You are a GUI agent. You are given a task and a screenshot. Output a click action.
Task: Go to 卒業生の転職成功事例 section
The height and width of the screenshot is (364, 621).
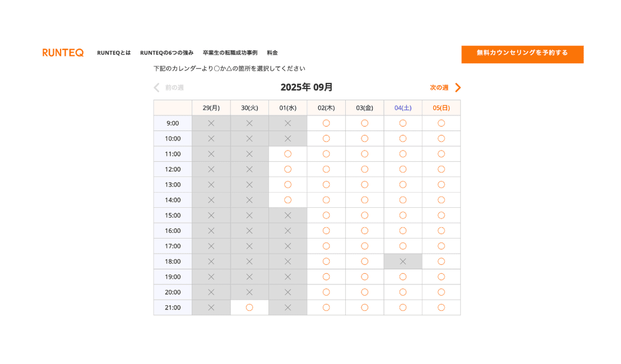230,53
